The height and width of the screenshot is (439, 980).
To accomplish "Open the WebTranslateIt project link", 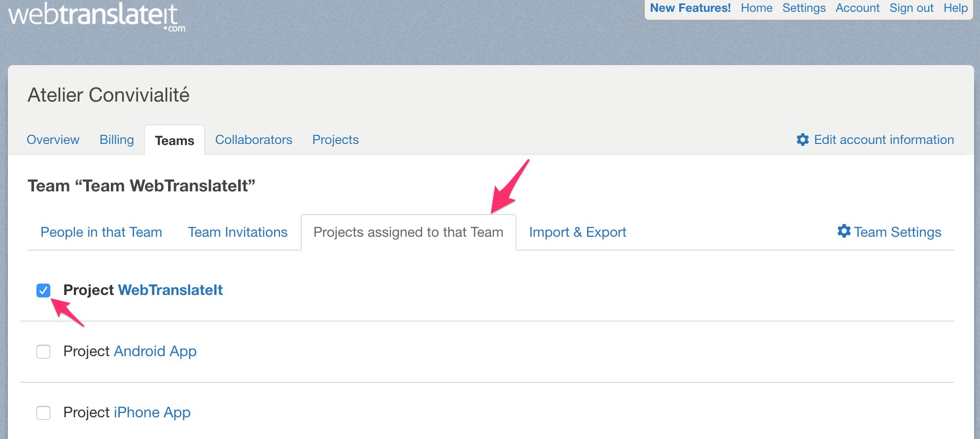I will (x=170, y=290).
